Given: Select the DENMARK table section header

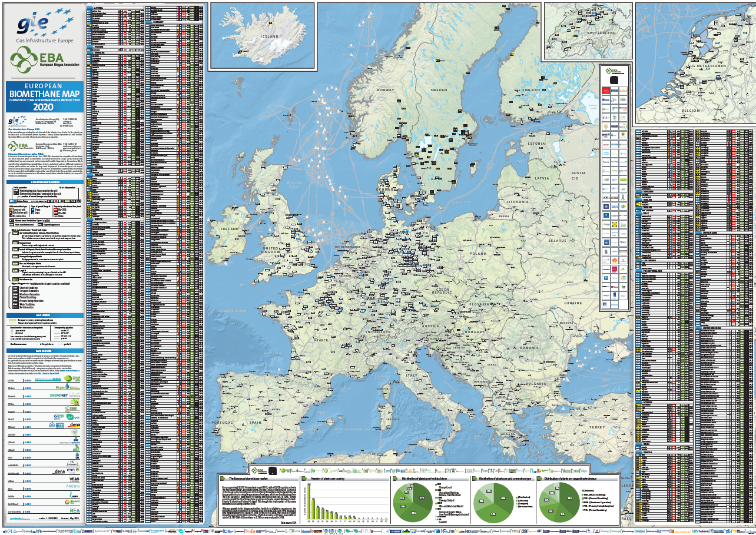Looking at the screenshot, I should coord(115,52).
